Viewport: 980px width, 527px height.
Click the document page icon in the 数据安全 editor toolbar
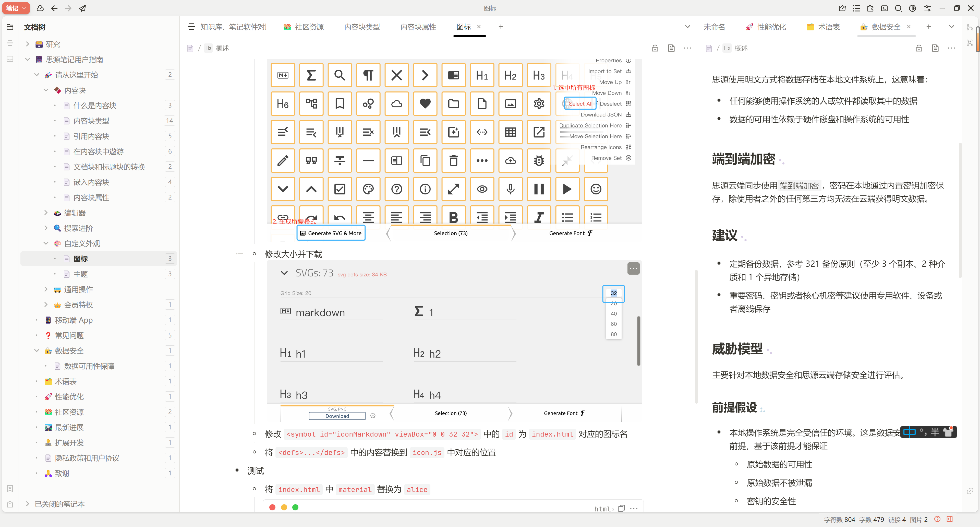click(x=935, y=48)
